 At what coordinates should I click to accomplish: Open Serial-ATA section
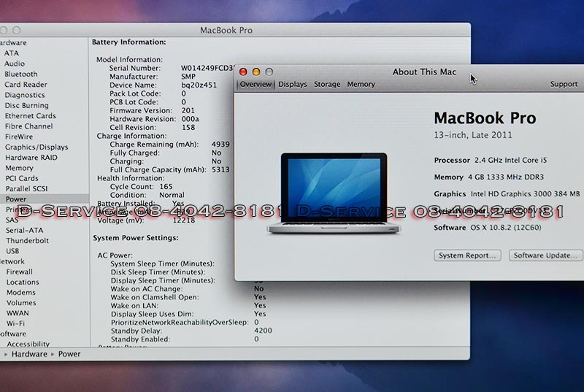25,231
